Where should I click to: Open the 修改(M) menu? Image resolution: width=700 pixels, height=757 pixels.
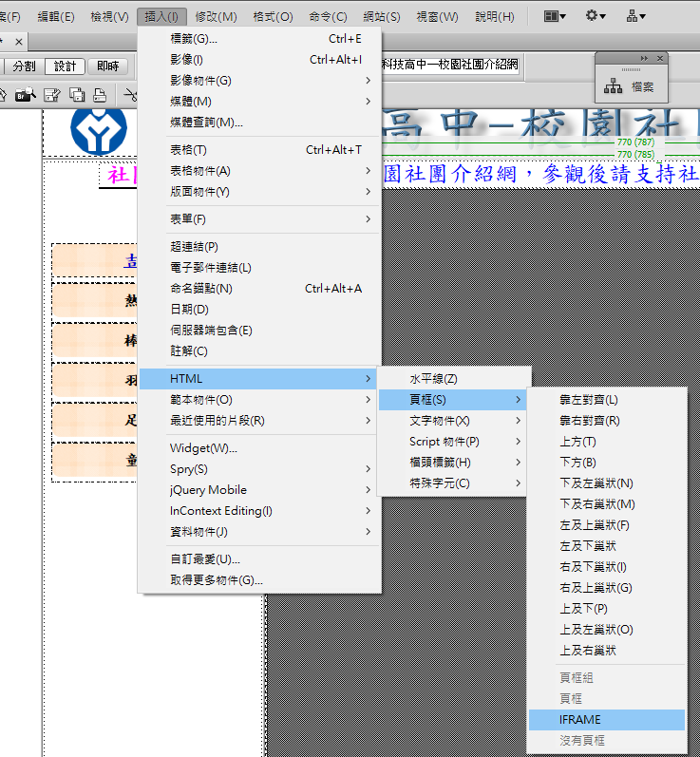216,17
